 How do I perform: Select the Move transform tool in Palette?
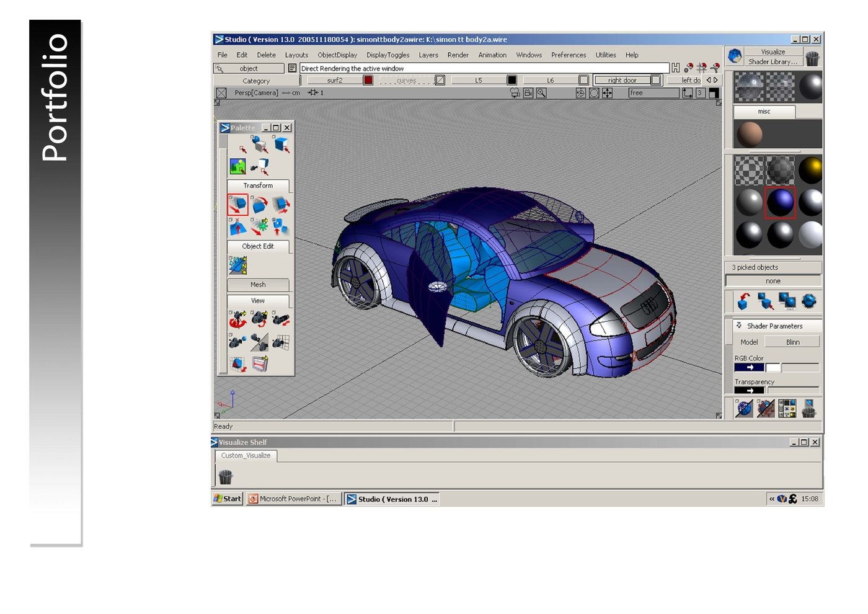tap(237, 204)
